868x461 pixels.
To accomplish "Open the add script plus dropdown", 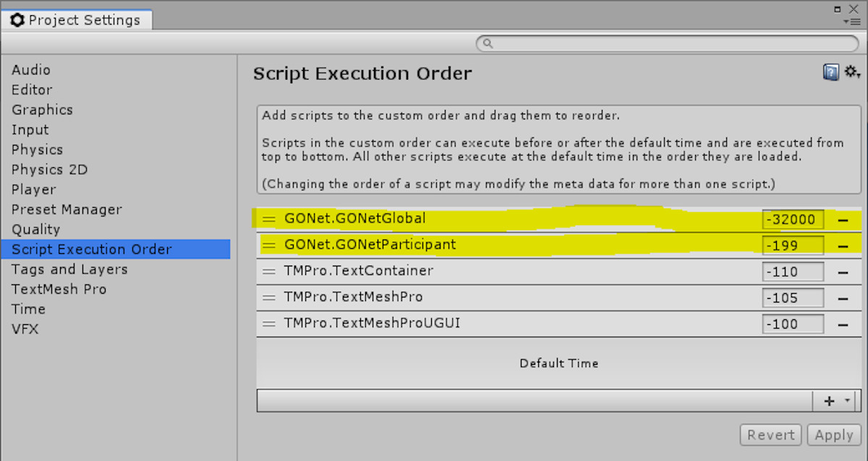I will [835, 401].
